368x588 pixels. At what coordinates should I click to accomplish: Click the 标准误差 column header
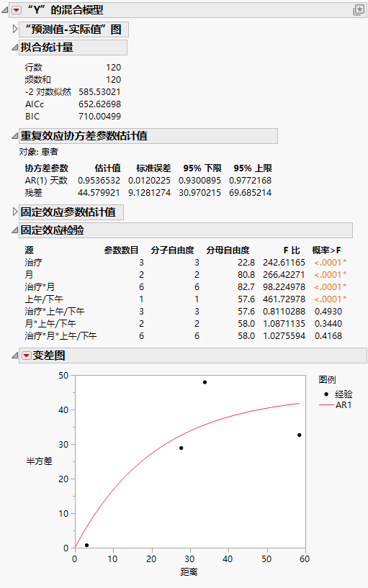153,168
